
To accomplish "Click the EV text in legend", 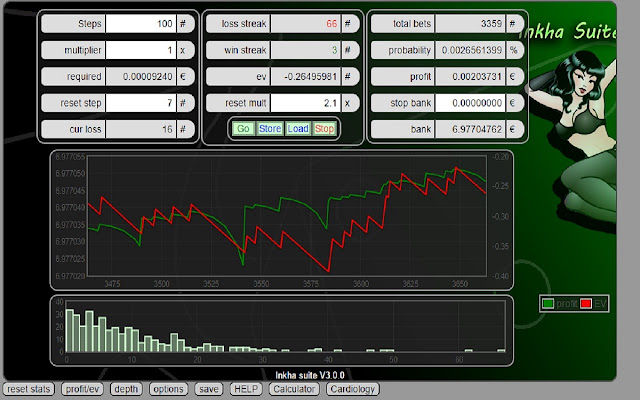I will pyautogui.click(x=600, y=304).
